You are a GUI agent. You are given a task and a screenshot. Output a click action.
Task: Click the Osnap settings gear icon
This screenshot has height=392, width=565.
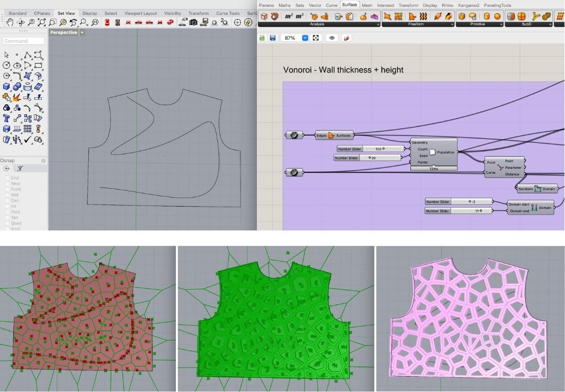(x=43, y=161)
